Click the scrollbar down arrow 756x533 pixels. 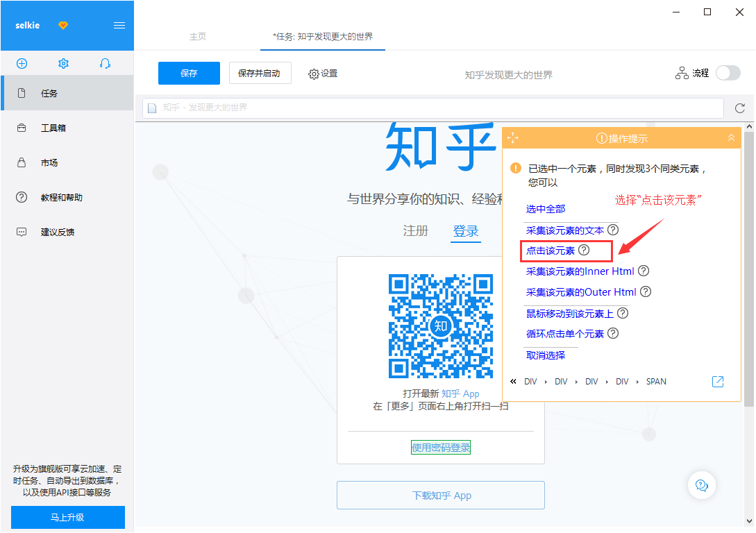pyautogui.click(x=749, y=521)
